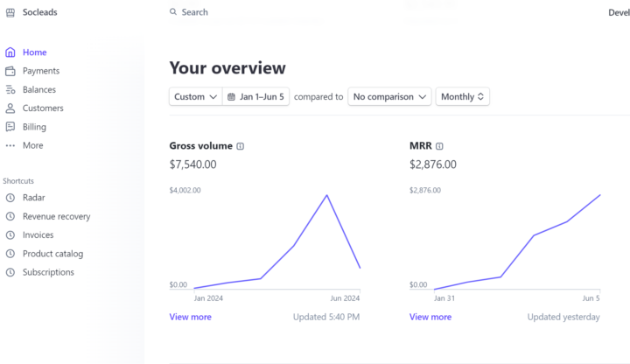The width and height of the screenshot is (630, 364).
Task: Open Customers in the sidebar
Action: [x=43, y=108]
